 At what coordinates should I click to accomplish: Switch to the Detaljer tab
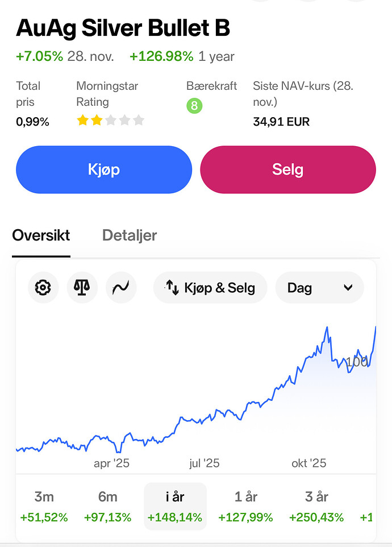(130, 235)
